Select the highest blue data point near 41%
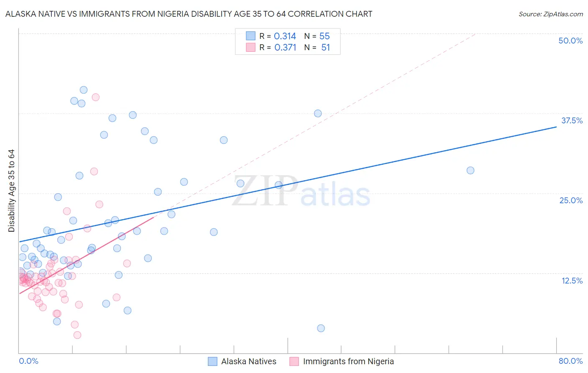 click(84, 90)
